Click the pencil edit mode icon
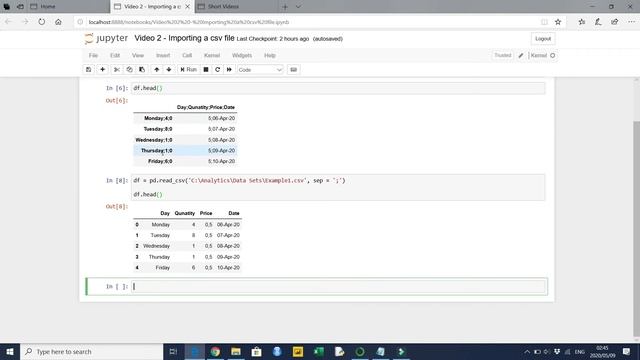 pyautogui.click(x=521, y=56)
